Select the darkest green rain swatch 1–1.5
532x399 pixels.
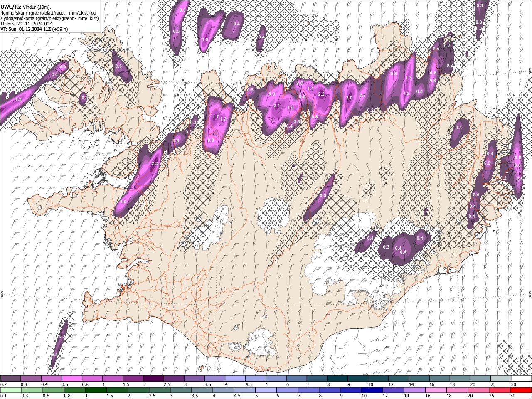coord(96,390)
